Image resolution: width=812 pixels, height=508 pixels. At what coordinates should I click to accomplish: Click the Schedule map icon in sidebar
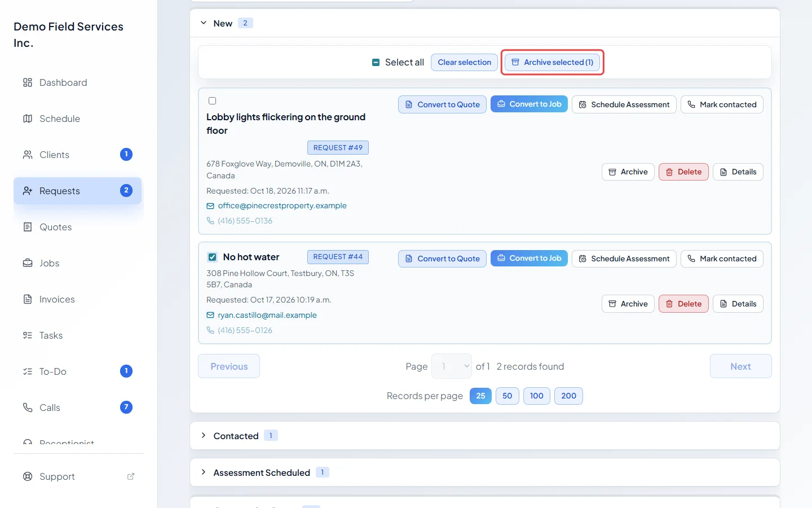(x=28, y=119)
